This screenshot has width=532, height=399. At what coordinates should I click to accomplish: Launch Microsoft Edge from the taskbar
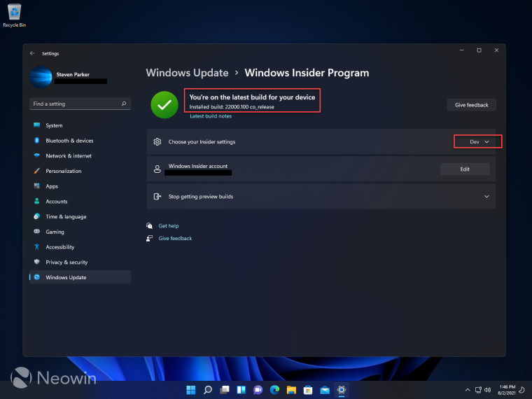coord(274,390)
